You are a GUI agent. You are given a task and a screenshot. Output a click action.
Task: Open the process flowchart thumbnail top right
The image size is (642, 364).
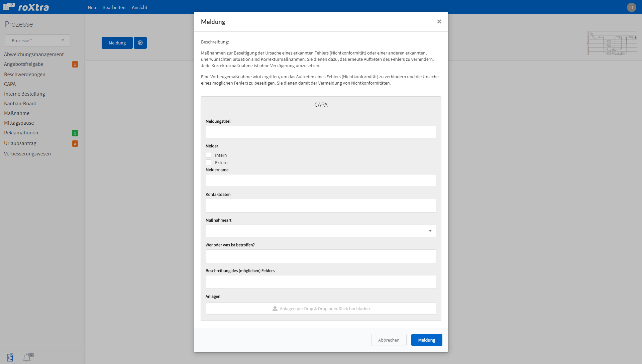(x=613, y=43)
